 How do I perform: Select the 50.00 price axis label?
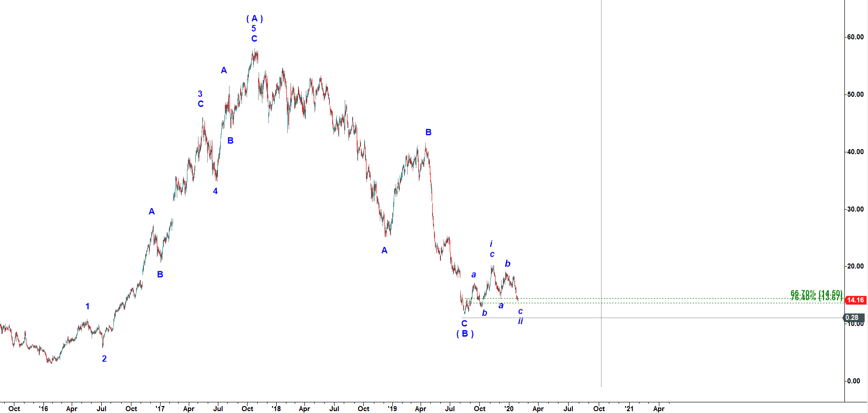[x=855, y=94]
